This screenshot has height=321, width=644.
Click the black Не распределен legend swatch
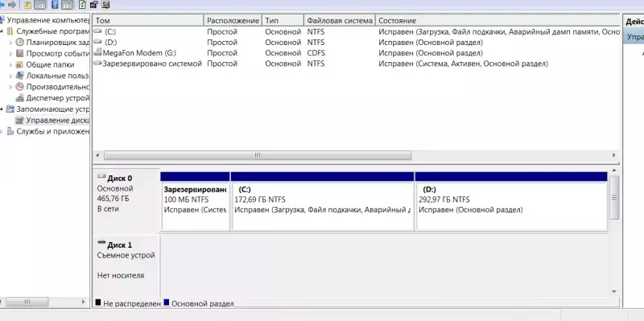tap(98, 302)
